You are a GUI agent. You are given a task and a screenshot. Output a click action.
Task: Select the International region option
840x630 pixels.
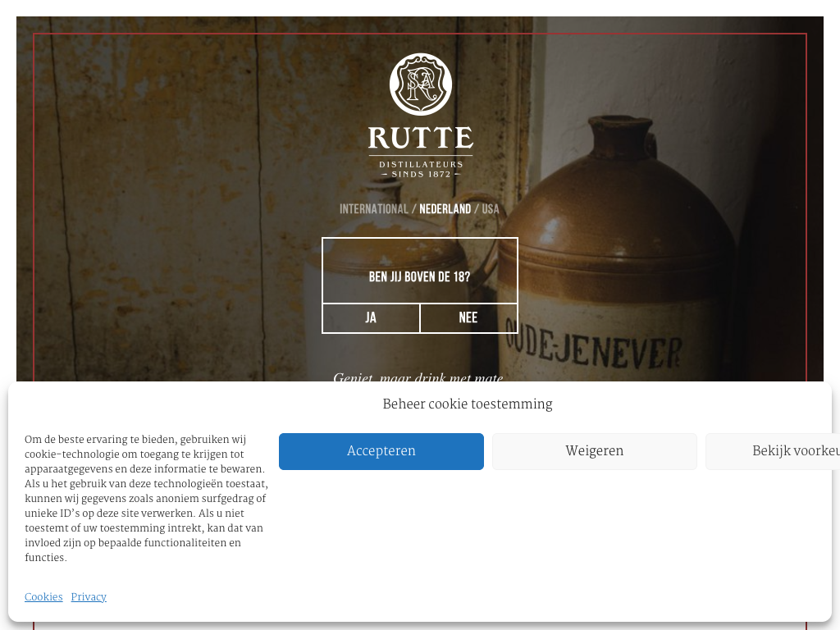coord(373,209)
